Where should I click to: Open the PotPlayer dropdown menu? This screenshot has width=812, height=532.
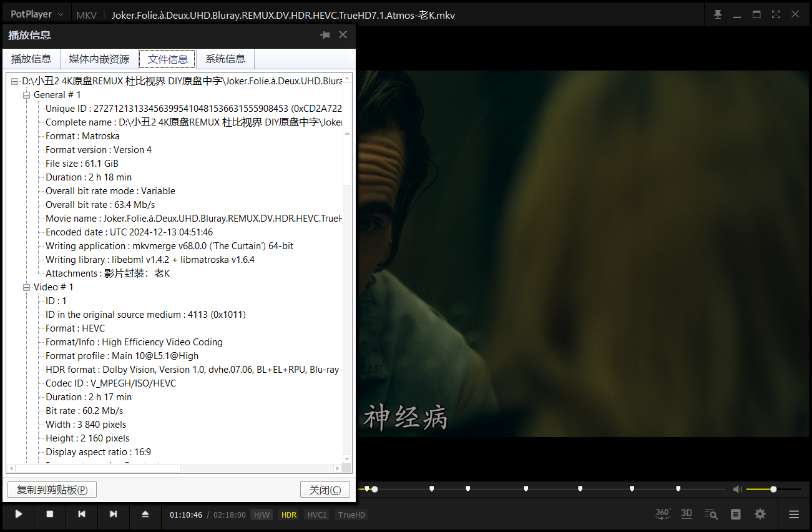tap(37, 14)
